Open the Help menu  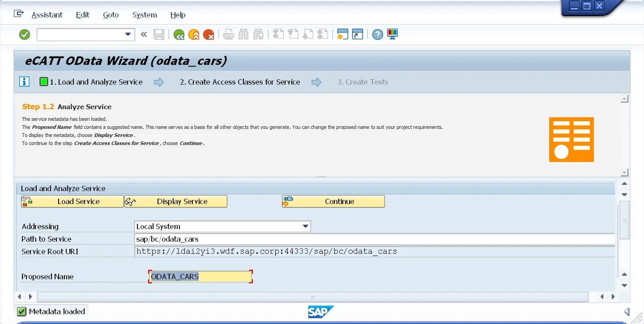tap(178, 15)
